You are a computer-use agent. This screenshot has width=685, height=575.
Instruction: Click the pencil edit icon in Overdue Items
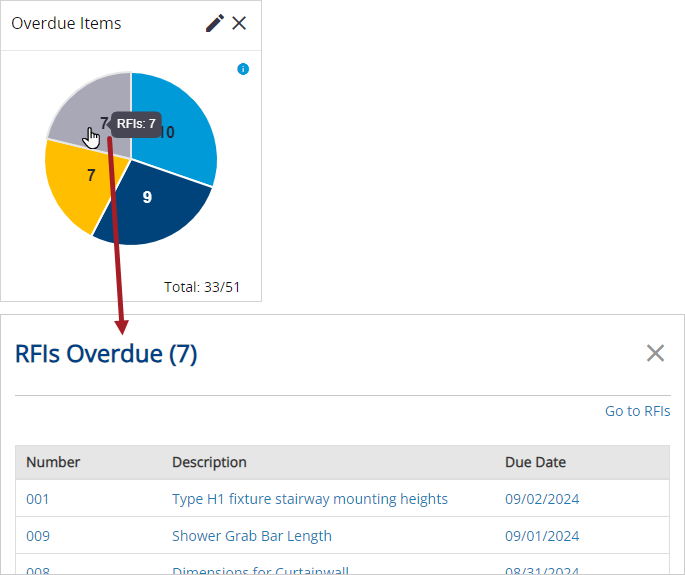[214, 23]
